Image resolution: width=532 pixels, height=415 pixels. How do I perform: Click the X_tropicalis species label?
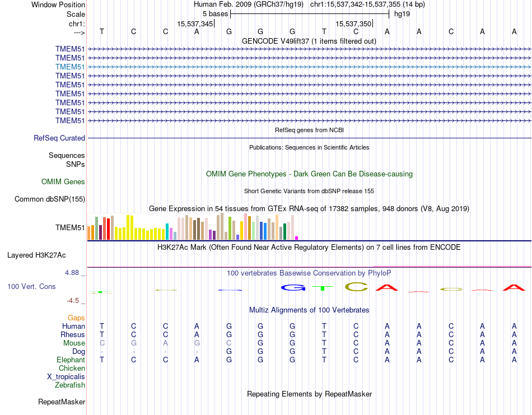point(66,377)
